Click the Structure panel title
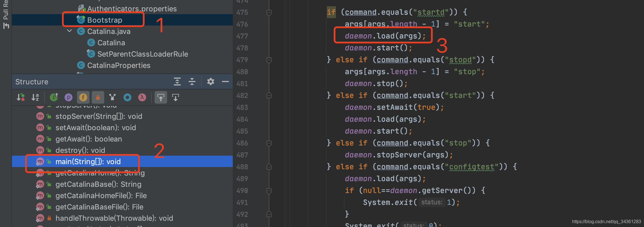Image resolution: width=644 pixels, height=227 pixels. point(32,82)
